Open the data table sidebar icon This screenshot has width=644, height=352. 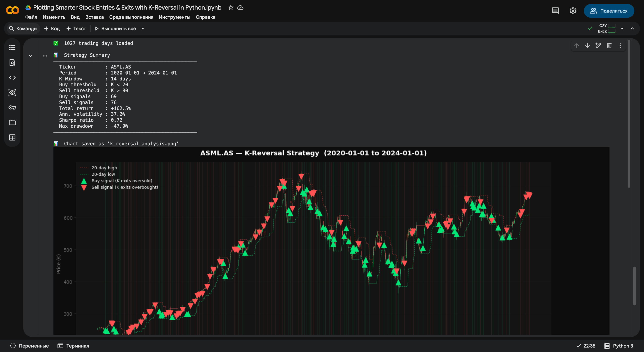point(12,137)
